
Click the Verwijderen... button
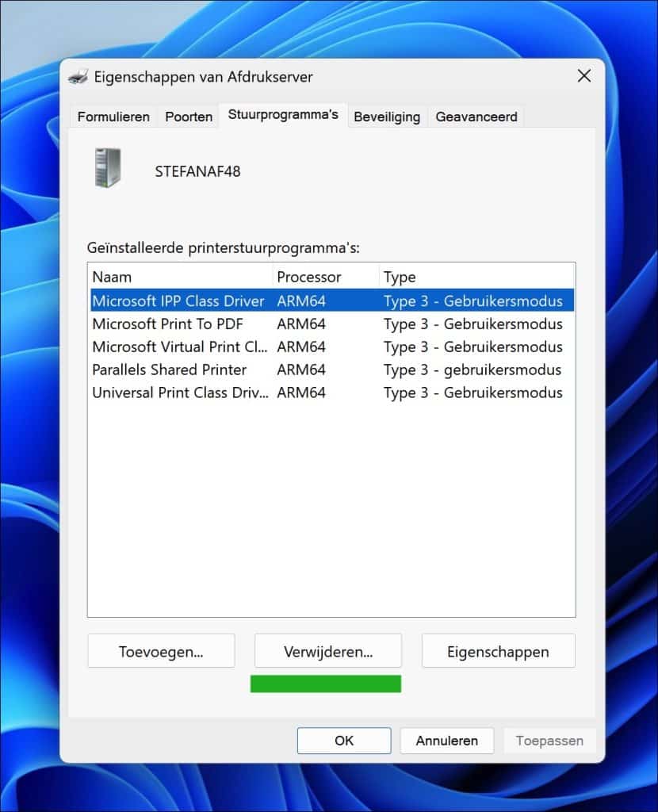(327, 651)
